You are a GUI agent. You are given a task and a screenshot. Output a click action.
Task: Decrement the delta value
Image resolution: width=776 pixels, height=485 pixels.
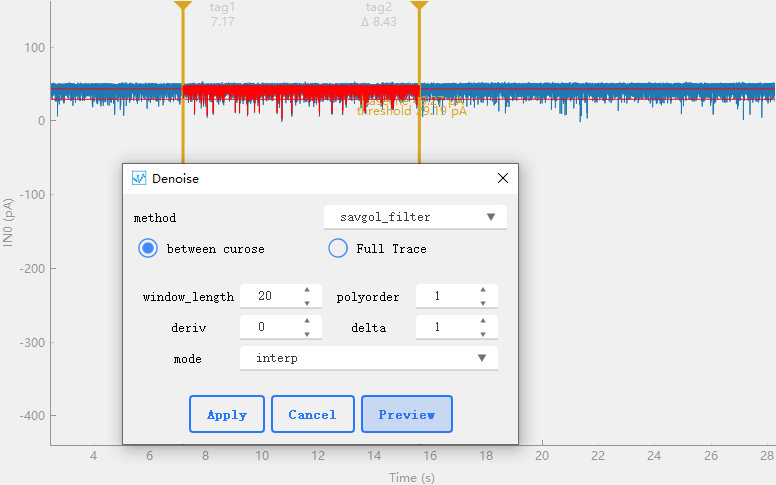pyautogui.click(x=483, y=334)
